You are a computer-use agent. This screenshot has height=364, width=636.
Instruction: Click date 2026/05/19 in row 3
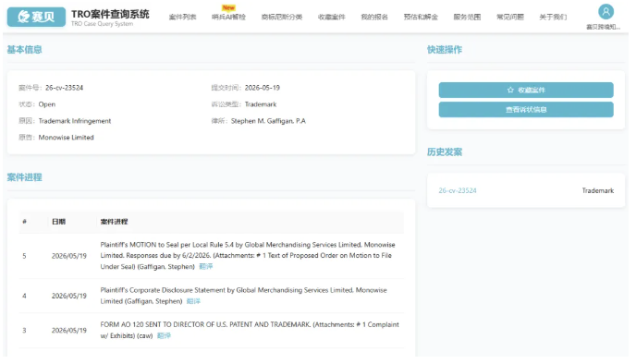click(x=69, y=331)
